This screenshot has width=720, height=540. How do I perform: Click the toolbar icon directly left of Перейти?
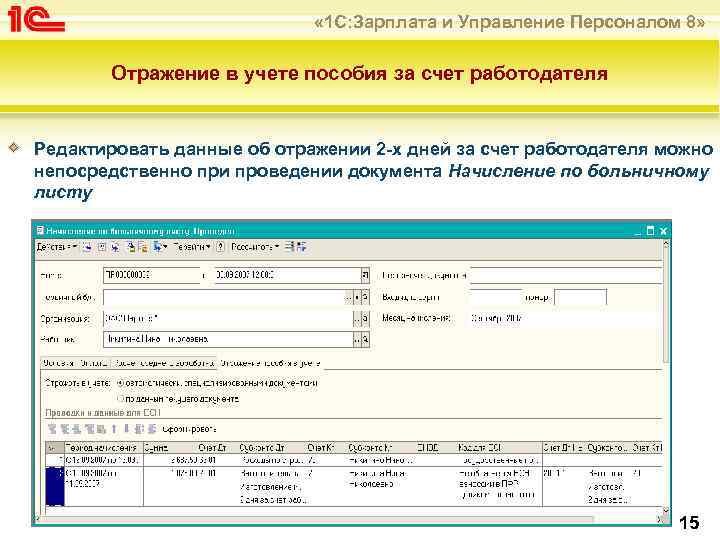159,247
